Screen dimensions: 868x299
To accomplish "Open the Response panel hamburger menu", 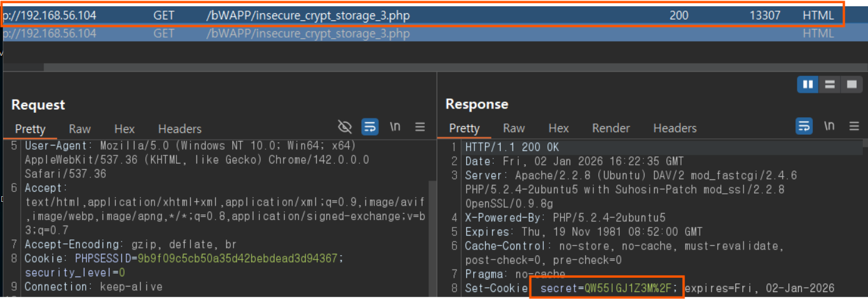I will pyautogui.click(x=854, y=126).
